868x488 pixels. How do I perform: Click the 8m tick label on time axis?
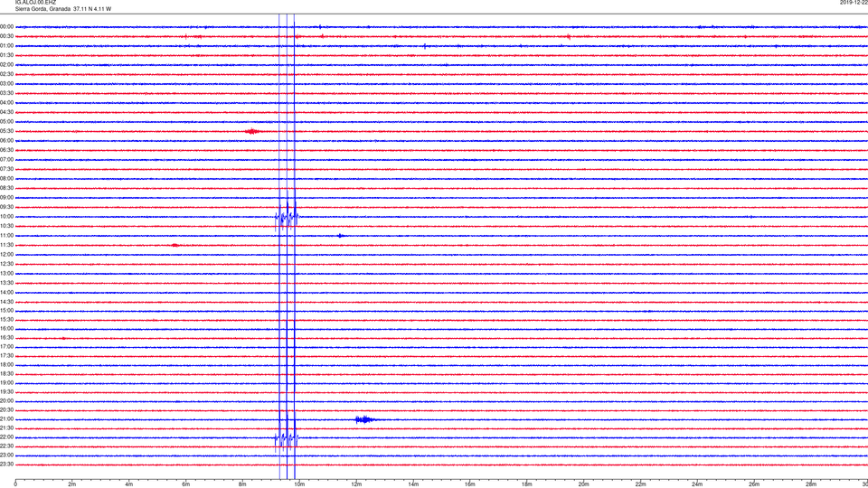(242, 484)
